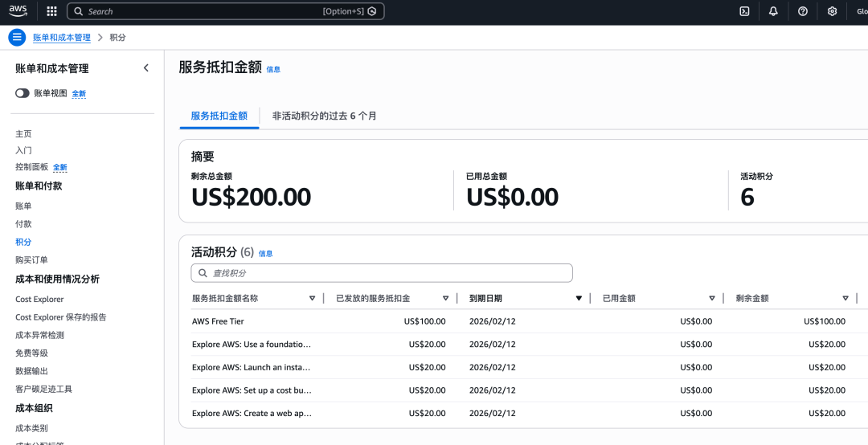Sort by 服务抵扣金额名称 column arrow
Viewport: 868px width, 445px height.
[x=312, y=298]
